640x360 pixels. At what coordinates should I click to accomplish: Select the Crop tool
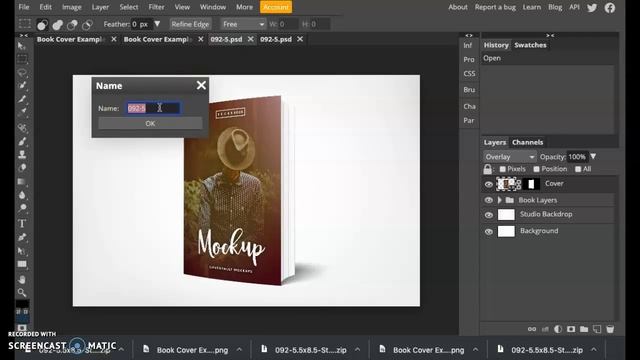click(22, 99)
